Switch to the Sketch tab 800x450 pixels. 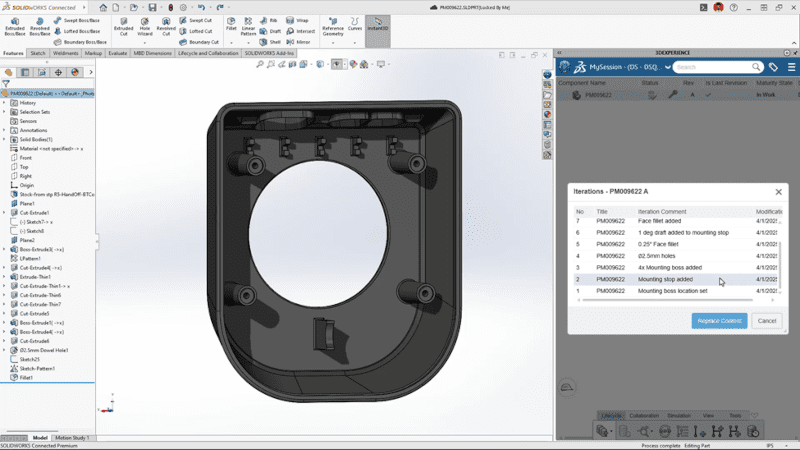coord(38,53)
